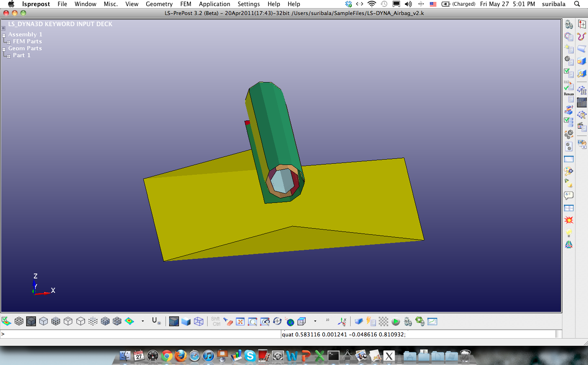Image resolution: width=588 pixels, height=365 pixels.
Task: Click the command line input field
Action: pyautogui.click(x=140, y=334)
